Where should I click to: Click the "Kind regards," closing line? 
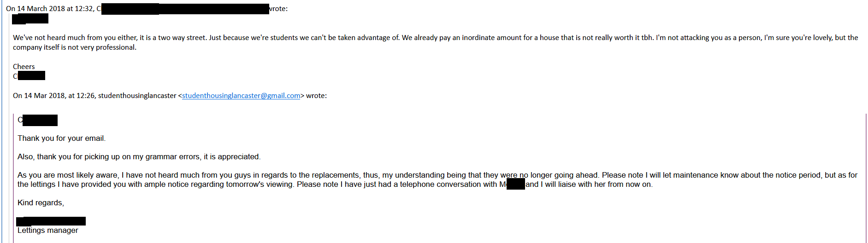click(x=41, y=203)
